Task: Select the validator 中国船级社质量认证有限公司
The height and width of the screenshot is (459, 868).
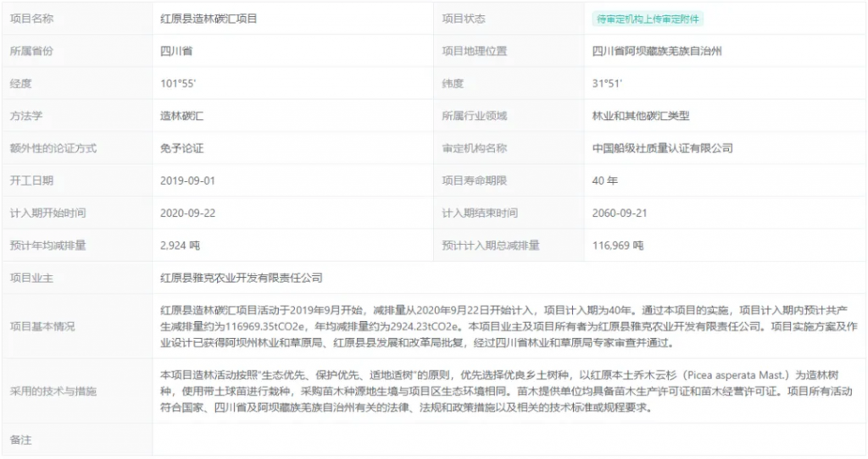Action: (662, 148)
